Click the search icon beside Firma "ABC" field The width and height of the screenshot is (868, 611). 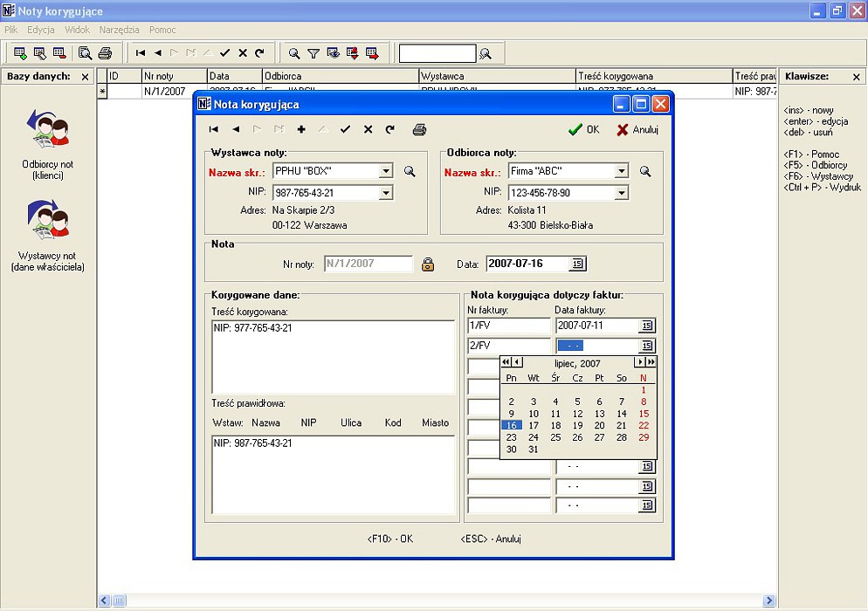(x=645, y=172)
